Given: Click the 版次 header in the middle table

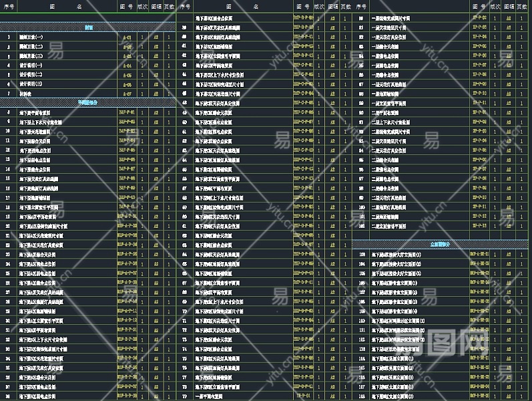Looking at the screenshot, I should coord(318,5).
